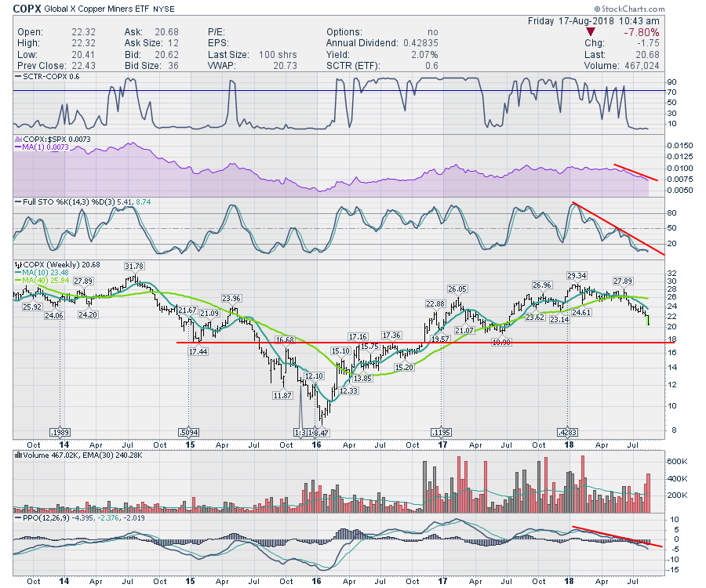
Task: Click the 25.92 price label
Action: pyautogui.click(x=32, y=307)
